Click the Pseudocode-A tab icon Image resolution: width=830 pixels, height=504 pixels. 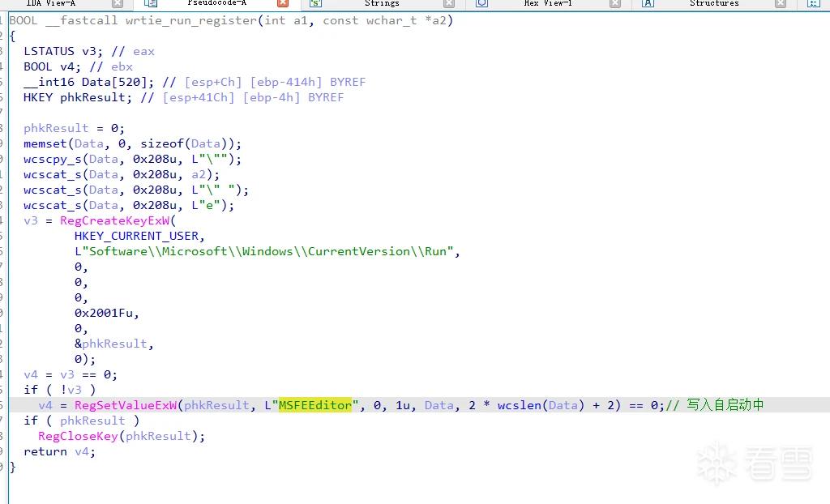pos(151,3)
